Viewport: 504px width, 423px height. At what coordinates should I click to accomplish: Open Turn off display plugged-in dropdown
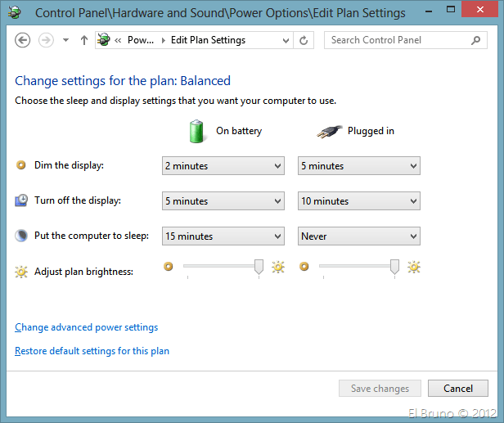tap(359, 201)
